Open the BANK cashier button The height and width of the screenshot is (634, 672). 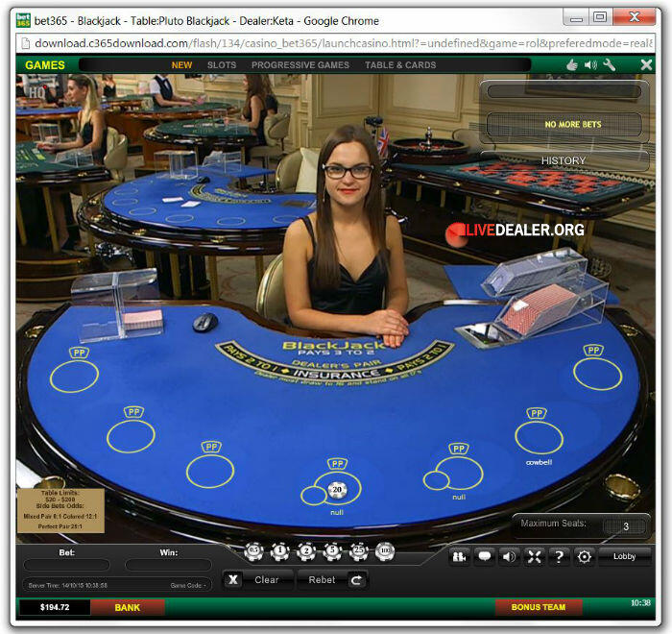pyautogui.click(x=128, y=607)
